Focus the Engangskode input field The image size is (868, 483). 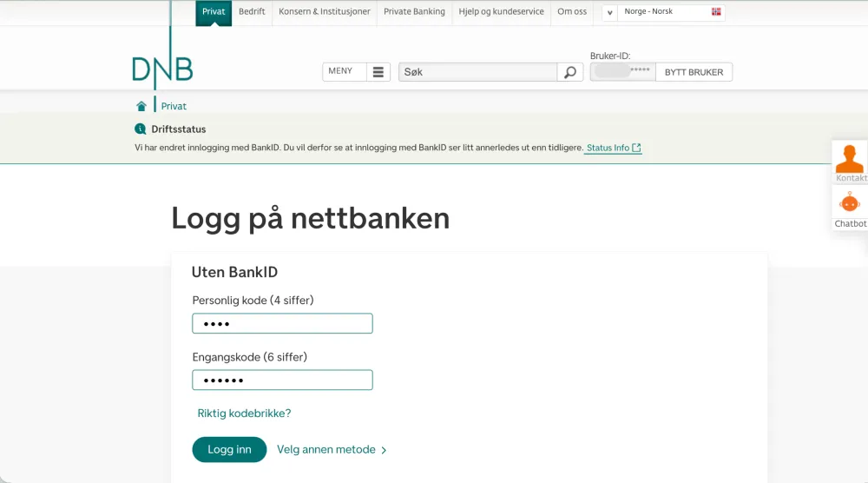click(x=282, y=380)
